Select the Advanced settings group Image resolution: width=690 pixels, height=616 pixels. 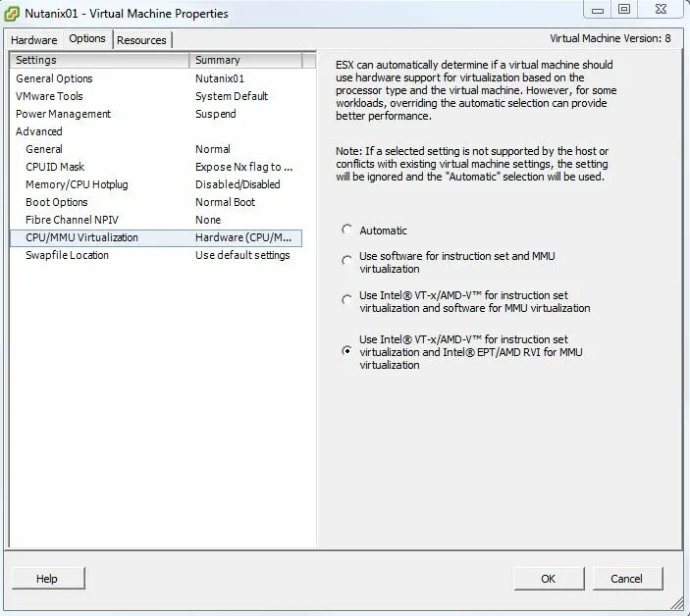click(156, 131)
